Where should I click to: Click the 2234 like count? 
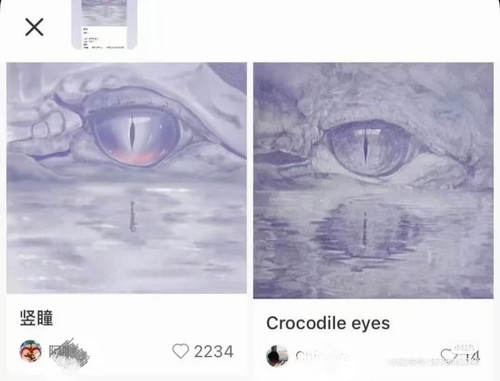(x=214, y=352)
